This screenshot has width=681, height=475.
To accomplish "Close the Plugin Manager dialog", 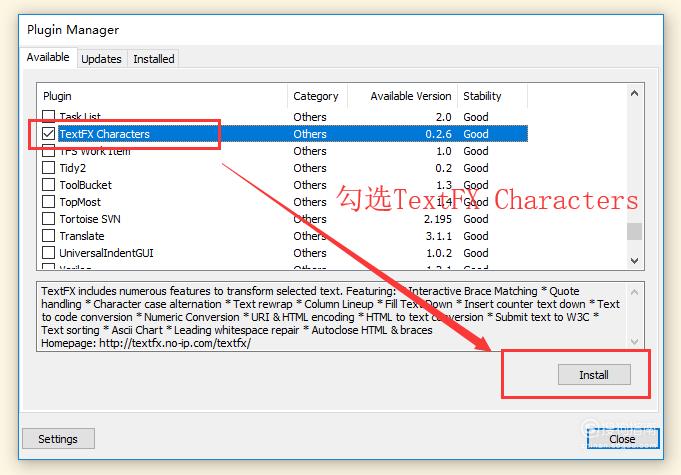I will [x=623, y=439].
